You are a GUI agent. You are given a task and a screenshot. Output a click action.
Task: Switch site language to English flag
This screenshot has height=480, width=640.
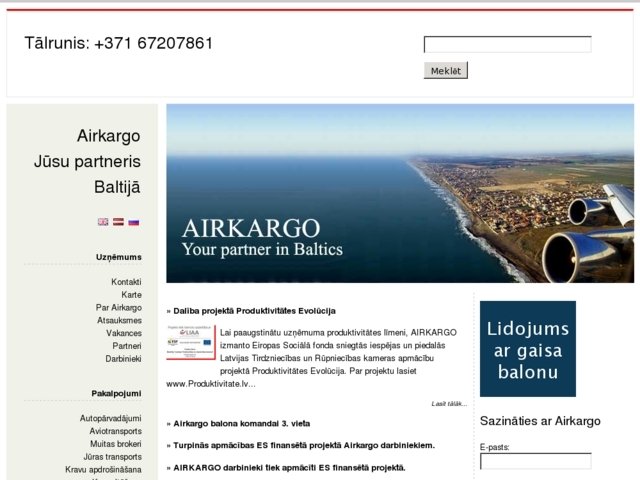coord(103,222)
